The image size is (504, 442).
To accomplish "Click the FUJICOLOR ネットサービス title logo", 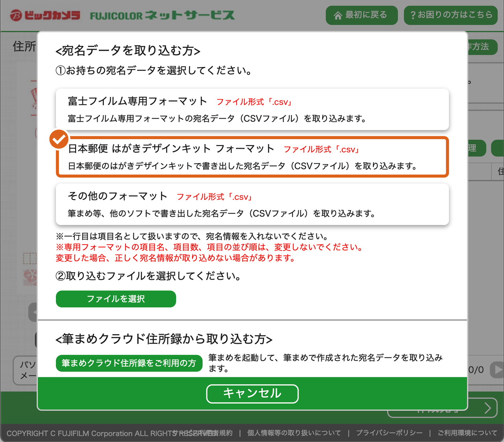I will tap(162, 16).
